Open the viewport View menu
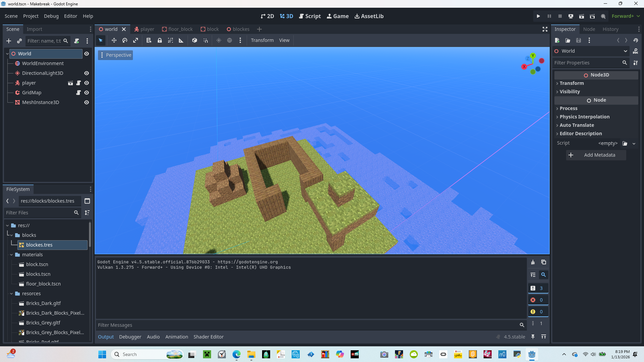Image resolution: width=644 pixels, height=362 pixels. tap(284, 40)
